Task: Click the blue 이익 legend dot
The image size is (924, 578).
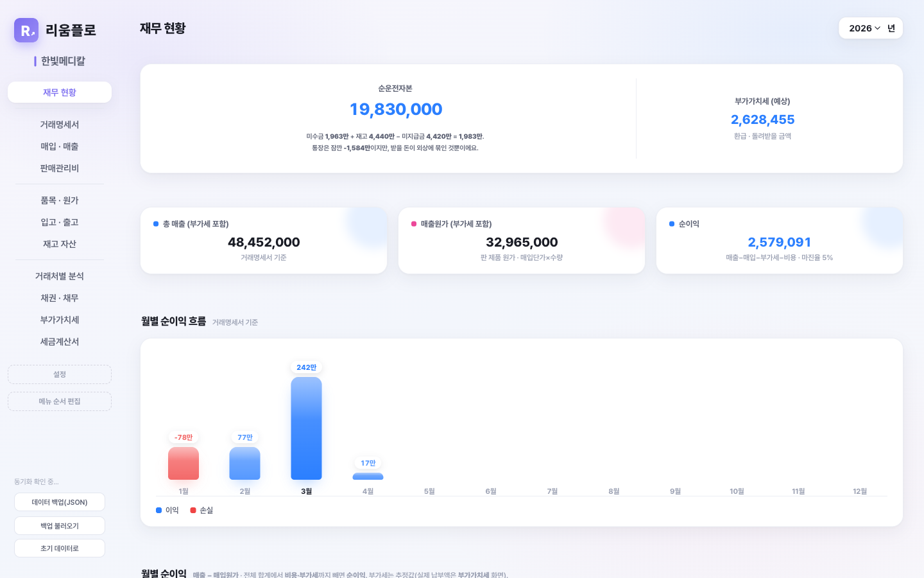Action: point(158,510)
